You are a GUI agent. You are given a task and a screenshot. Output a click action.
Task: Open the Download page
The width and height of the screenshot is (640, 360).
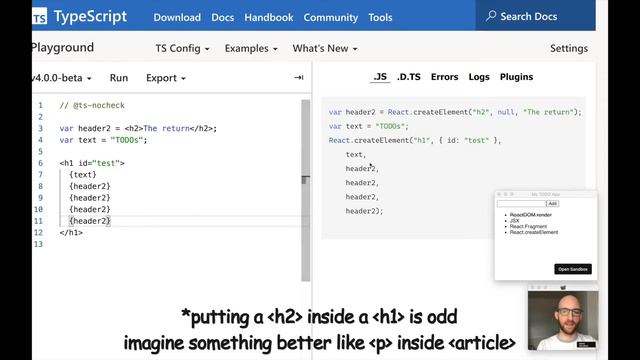(177, 17)
